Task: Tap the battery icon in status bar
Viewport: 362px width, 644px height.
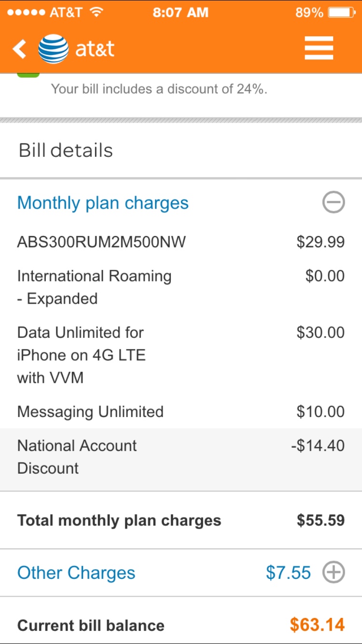Action: pyautogui.click(x=342, y=13)
